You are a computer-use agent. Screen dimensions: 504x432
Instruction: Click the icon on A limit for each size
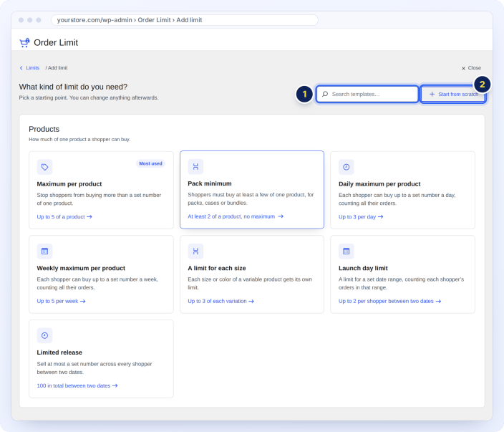(x=195, y=251)
